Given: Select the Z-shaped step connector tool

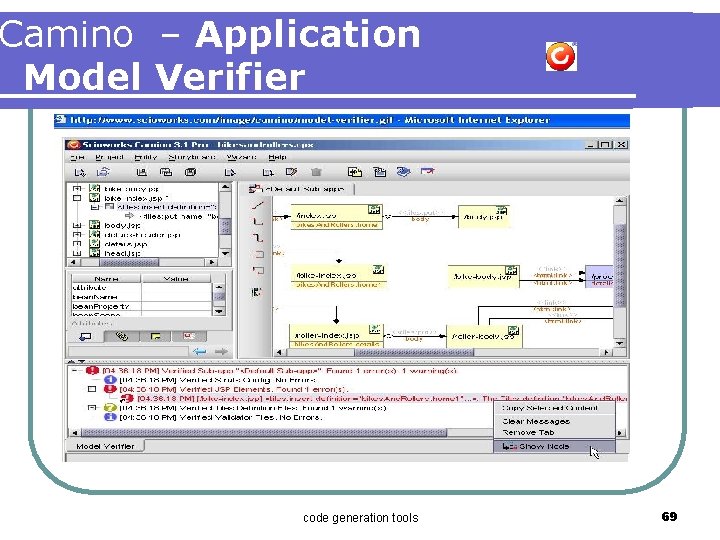Looking at the screenshot, I should pyautogui.click(x=258, y=237).
